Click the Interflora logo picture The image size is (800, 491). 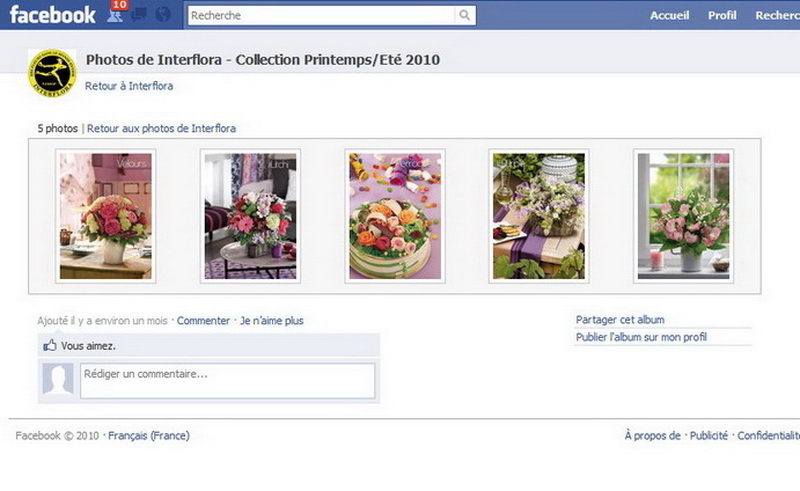[x=52, y=72]
